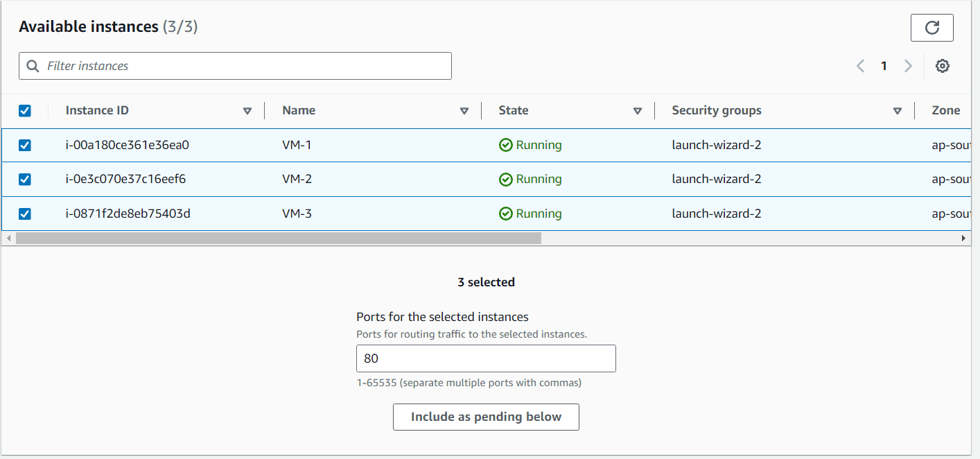Click the Running status icon for VM-2
This screenshot has height=459, width=980.
(506, 179)
